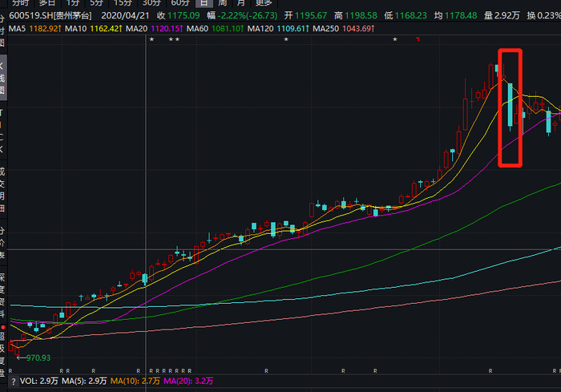Screen dimensions: 561x392
Task: Switch to the 周 weekly tab
Action: click(x=223, y=3)
